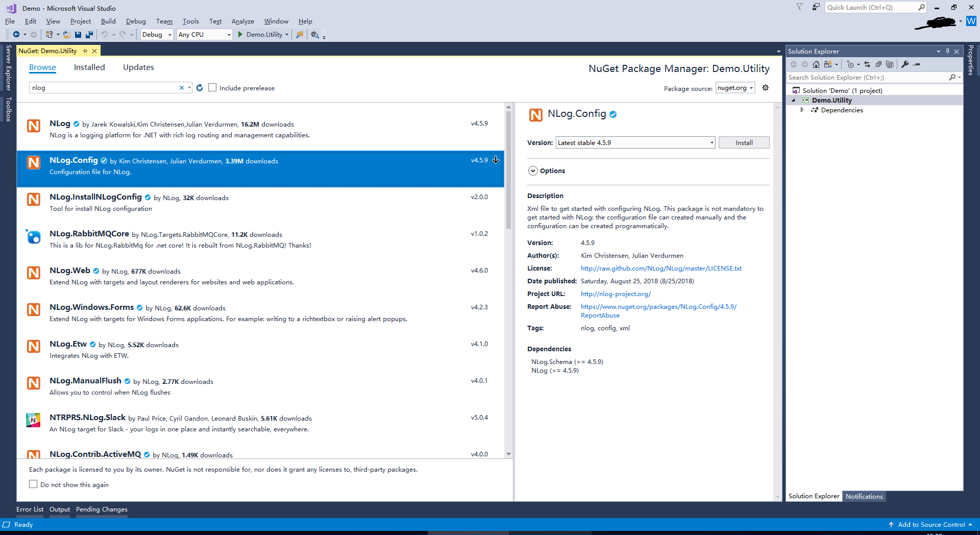Click Properties wrench icon in Solution Explorer
This screenshot has height=535, width=980.
[905, 64]
